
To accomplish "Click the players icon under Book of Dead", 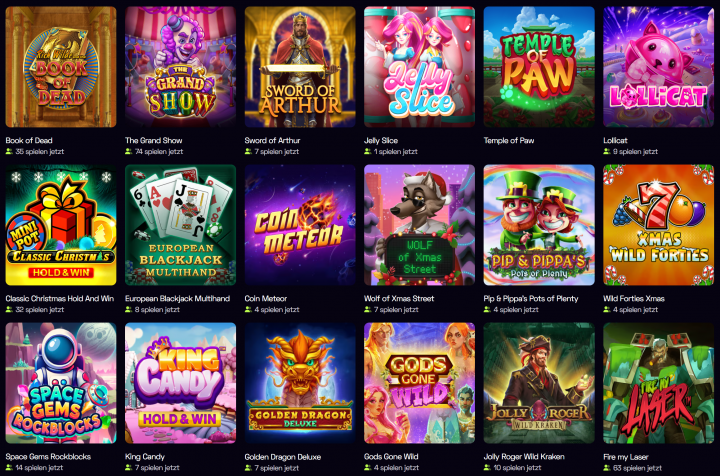I will coord(9,151).
